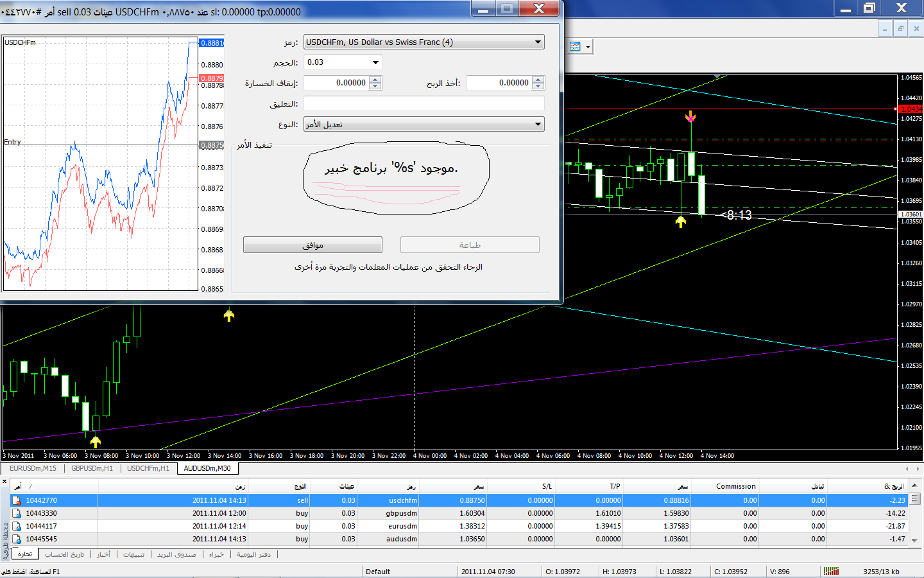Open the templates icon dropdown arrow
Image resolution: width=924 pixels, height=578 pixels.
(588, 47)
